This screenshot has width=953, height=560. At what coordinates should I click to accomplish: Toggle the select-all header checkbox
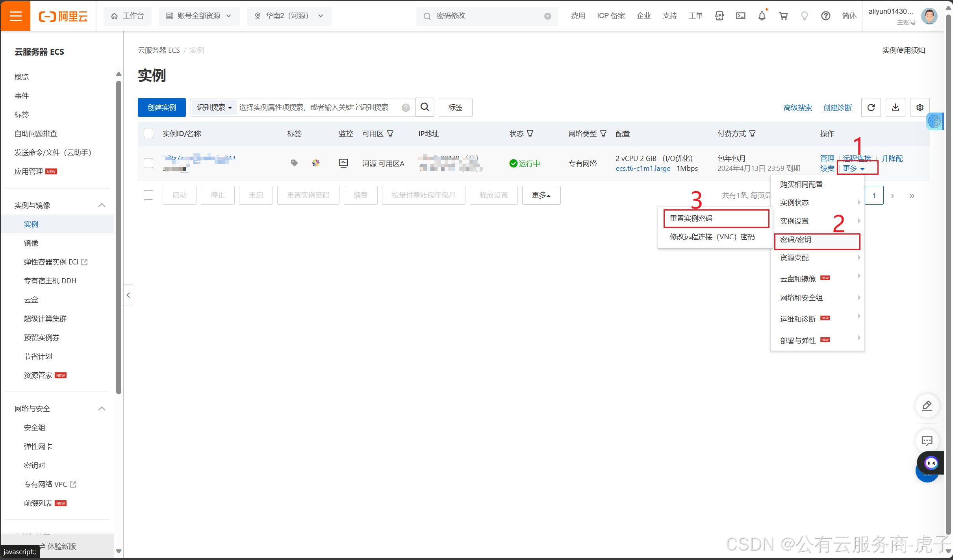click(x=148, y=133)
